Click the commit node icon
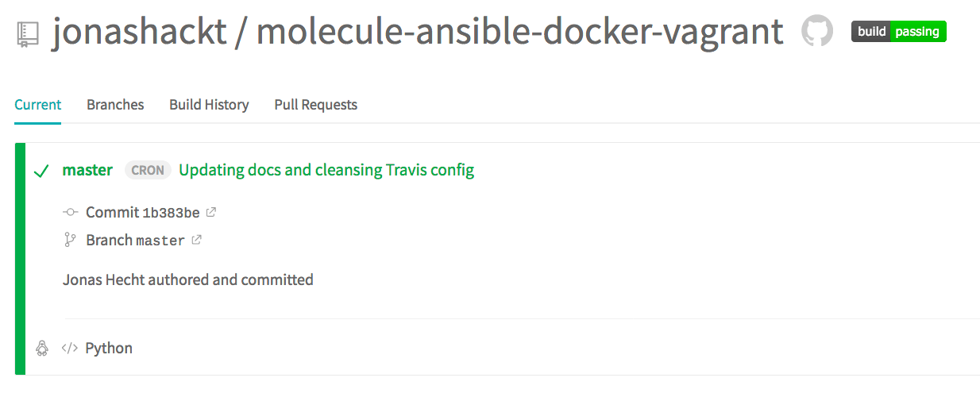This screenshot has width=980, height=397. 70,213
